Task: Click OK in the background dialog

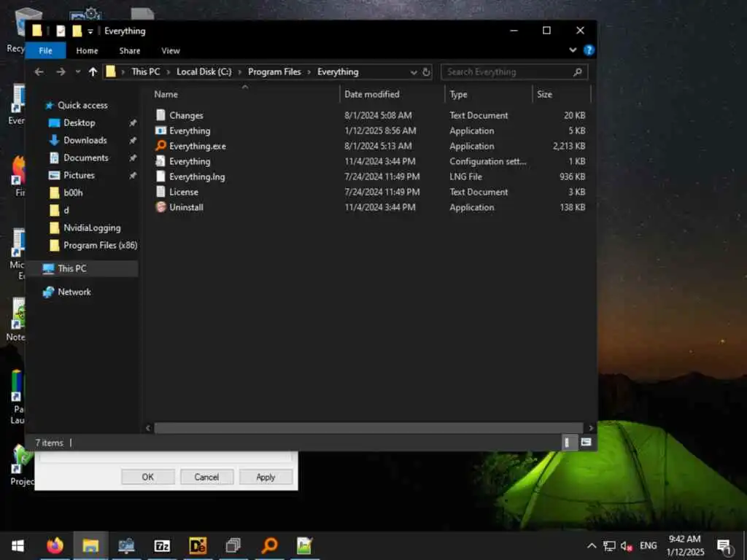Action: [147, 477]
